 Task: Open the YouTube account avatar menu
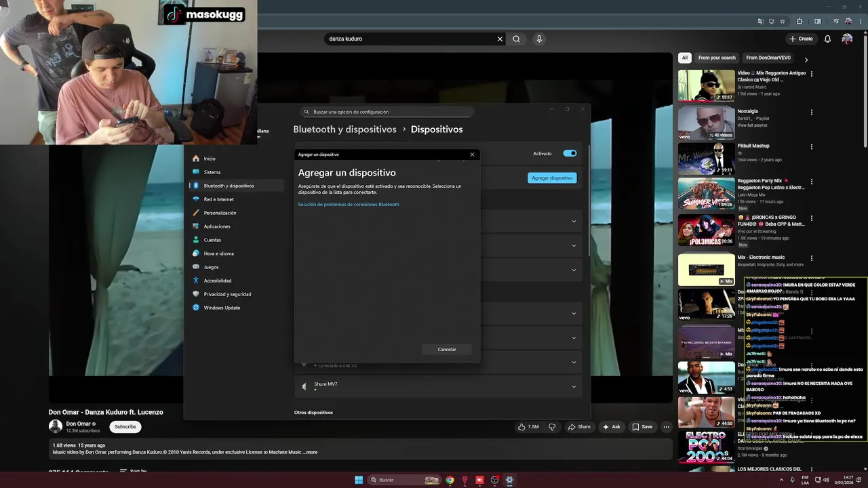point(847,39)
